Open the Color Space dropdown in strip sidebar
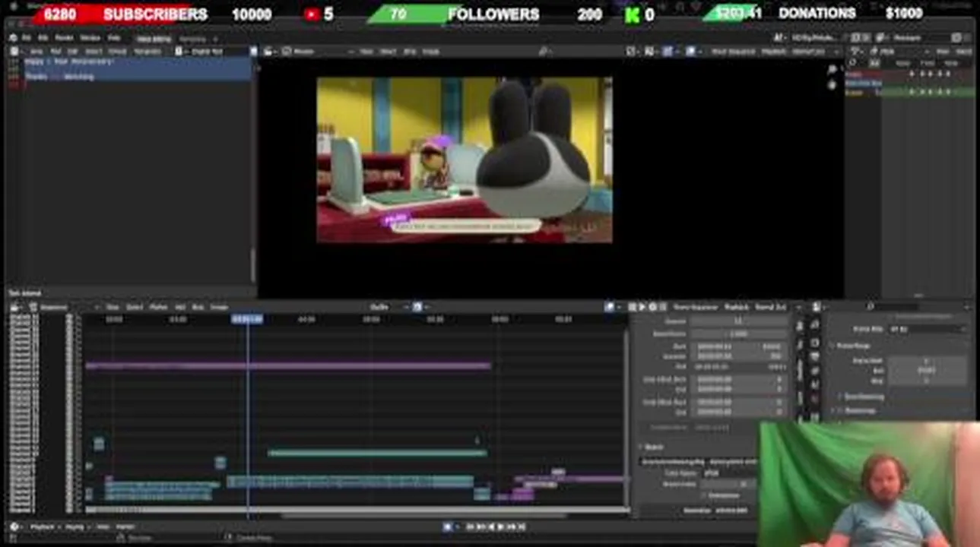The image size is (980, 547). [730, 473]
